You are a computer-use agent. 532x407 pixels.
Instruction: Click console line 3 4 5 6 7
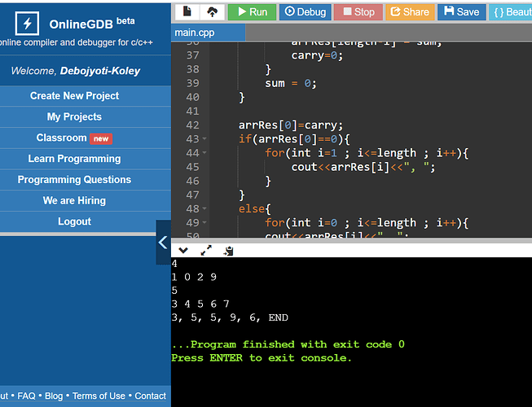(200, 304)
